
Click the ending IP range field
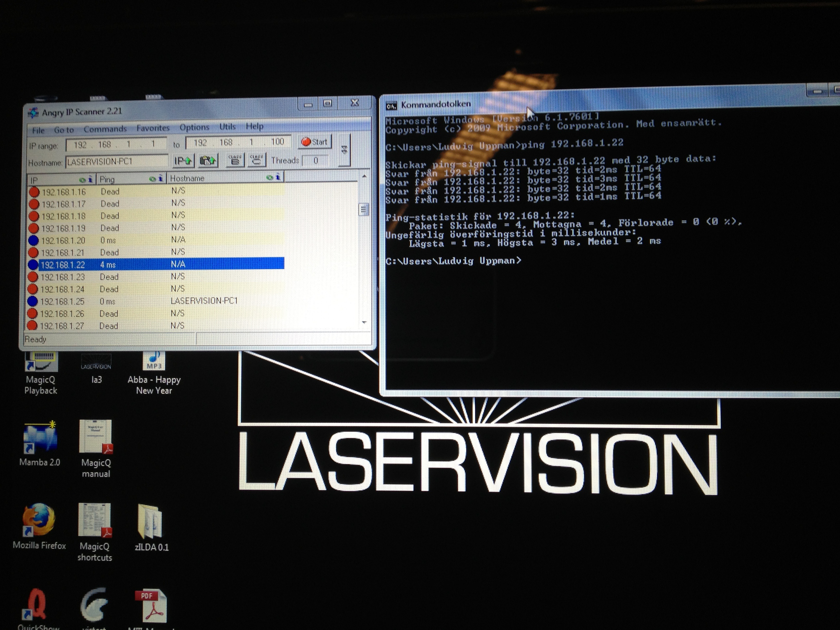coord(238,142)
